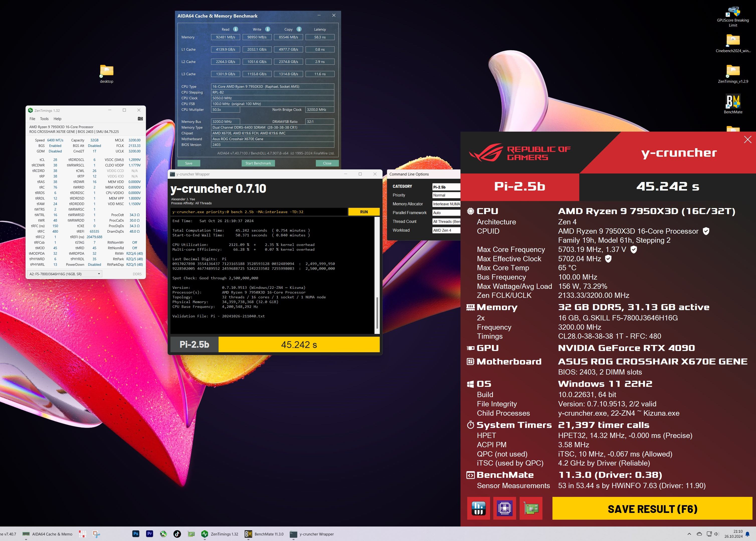Viewport: 756px width, 541px height.
Task: Open TikTok app in taskbar
Action: click(x=177, y=534)
